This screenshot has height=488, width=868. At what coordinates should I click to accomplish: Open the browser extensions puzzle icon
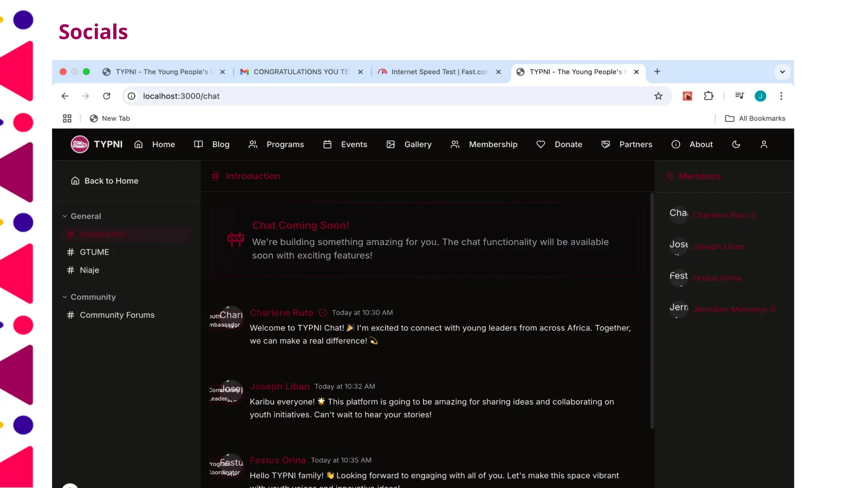coord(709,96)
